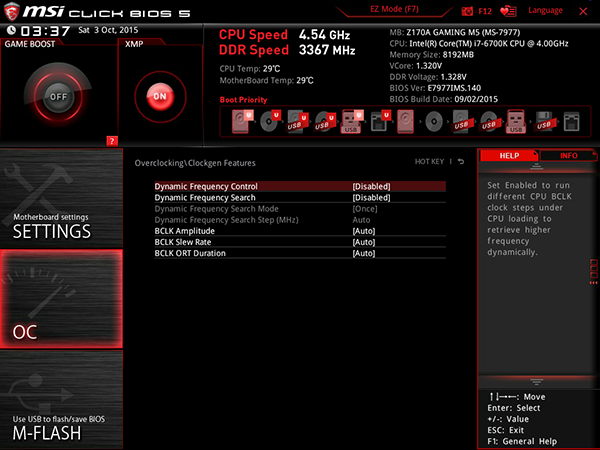600x450 pixels.
Task: Click the Boot Priority heading
Action: [x=243, y=100]
